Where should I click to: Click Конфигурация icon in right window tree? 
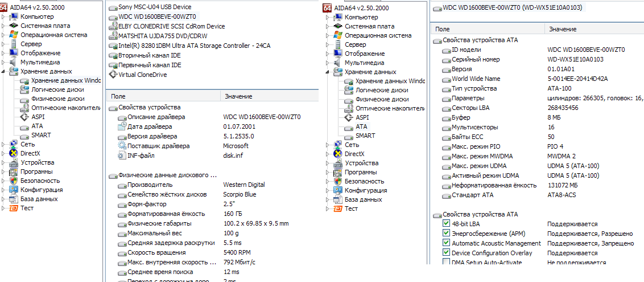point(338,190)
